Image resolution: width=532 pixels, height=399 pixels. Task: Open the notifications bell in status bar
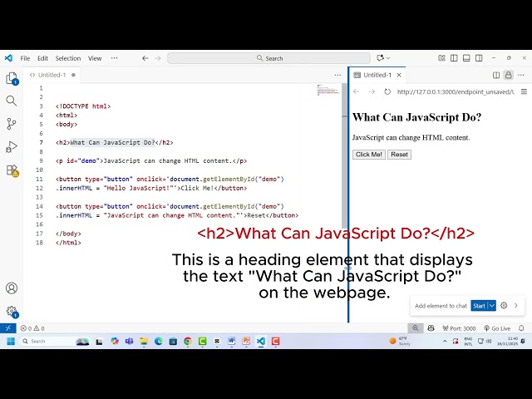tap(521, 328)
